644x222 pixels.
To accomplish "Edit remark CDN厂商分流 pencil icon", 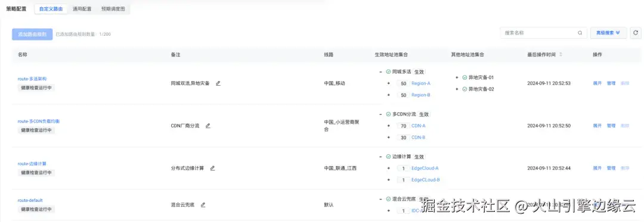I will (208, 126).
